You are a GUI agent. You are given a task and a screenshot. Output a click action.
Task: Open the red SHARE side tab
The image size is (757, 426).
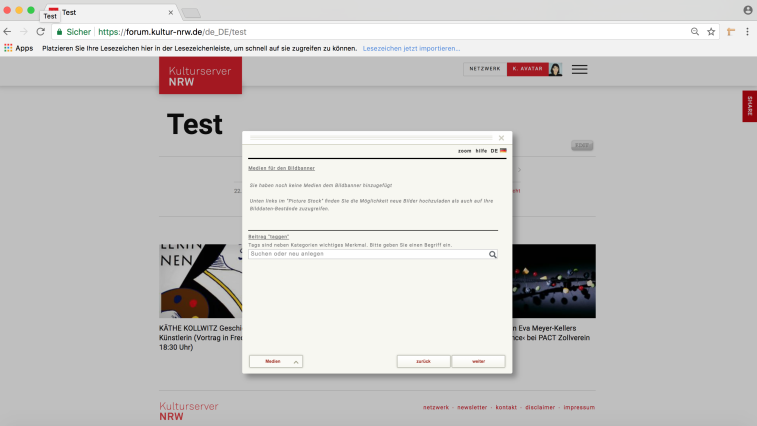(749, 106)
